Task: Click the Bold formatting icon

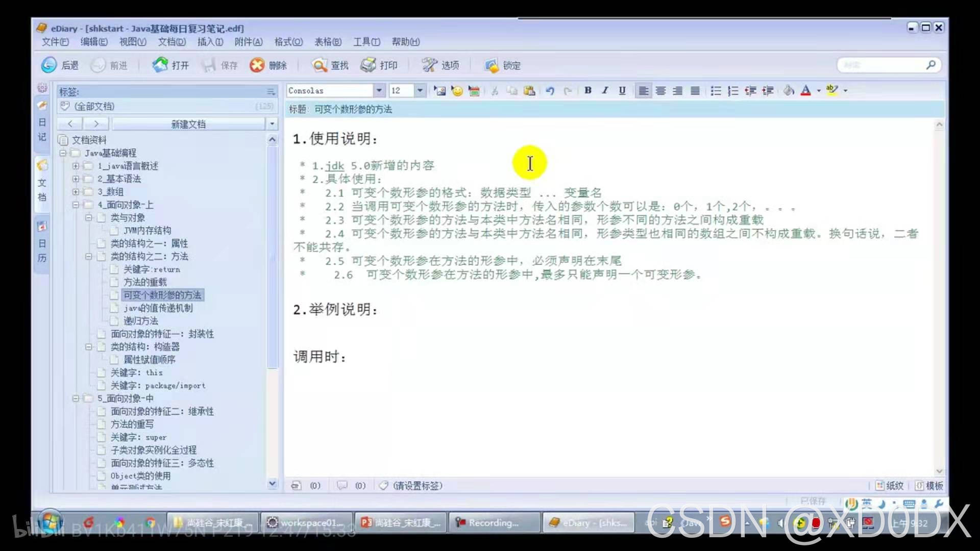Action: (x=587, y=90)
